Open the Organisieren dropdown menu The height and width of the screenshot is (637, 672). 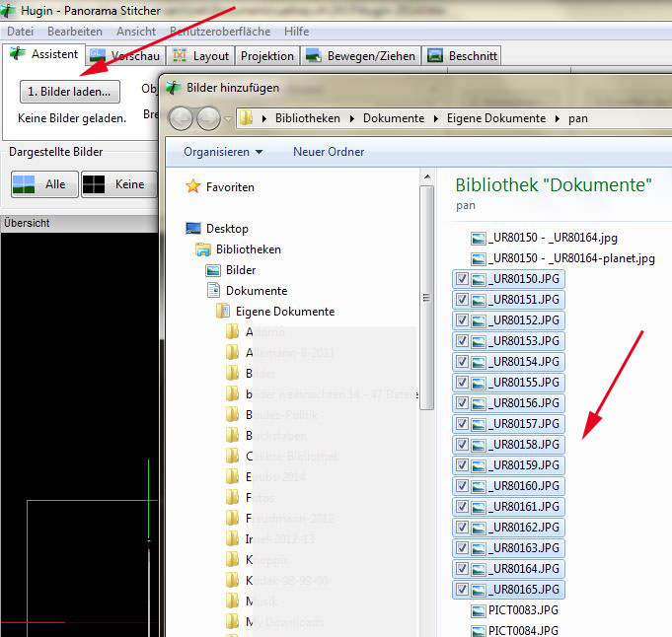223,152
